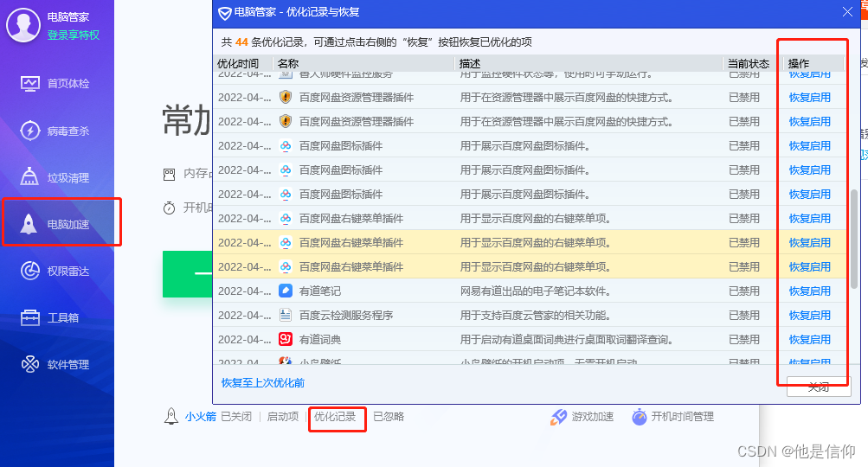
Task: Click the 44 records count text
Action: (x=241, y=42)
